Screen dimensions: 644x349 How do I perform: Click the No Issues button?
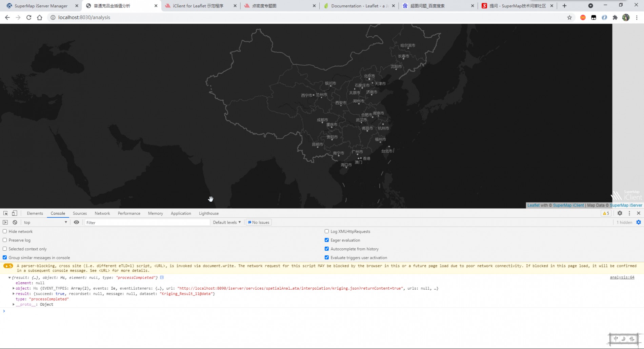tap(259, 222)
